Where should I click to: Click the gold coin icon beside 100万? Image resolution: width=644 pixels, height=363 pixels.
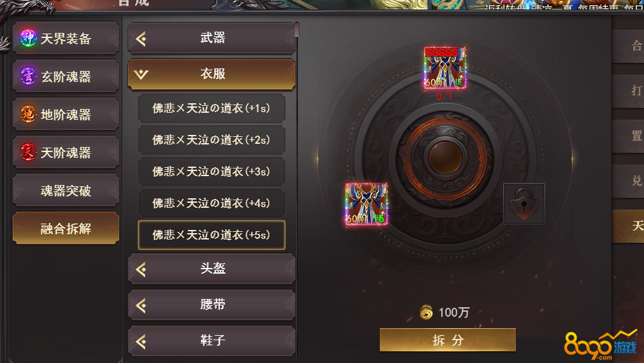click(x=427, y=312)
